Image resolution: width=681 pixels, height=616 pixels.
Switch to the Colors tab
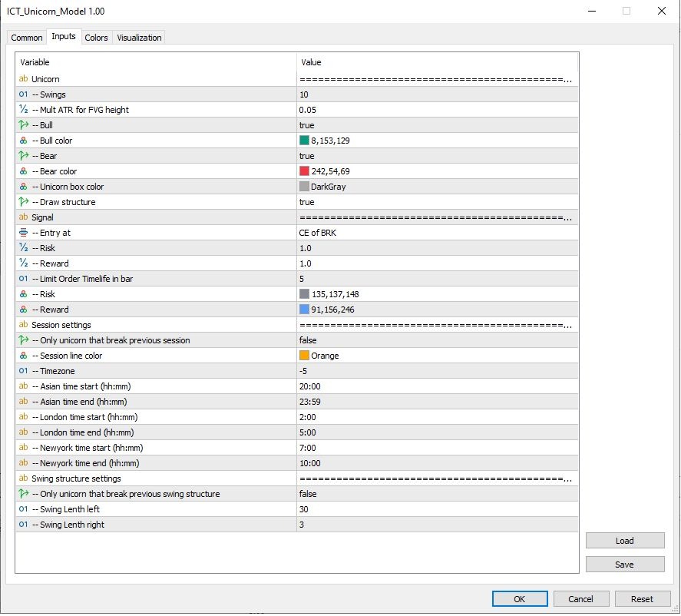point(96,38)
